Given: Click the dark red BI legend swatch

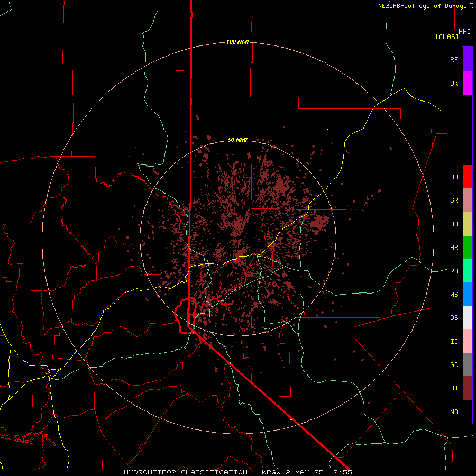Looking at the screenshot, I should [467, 388].
